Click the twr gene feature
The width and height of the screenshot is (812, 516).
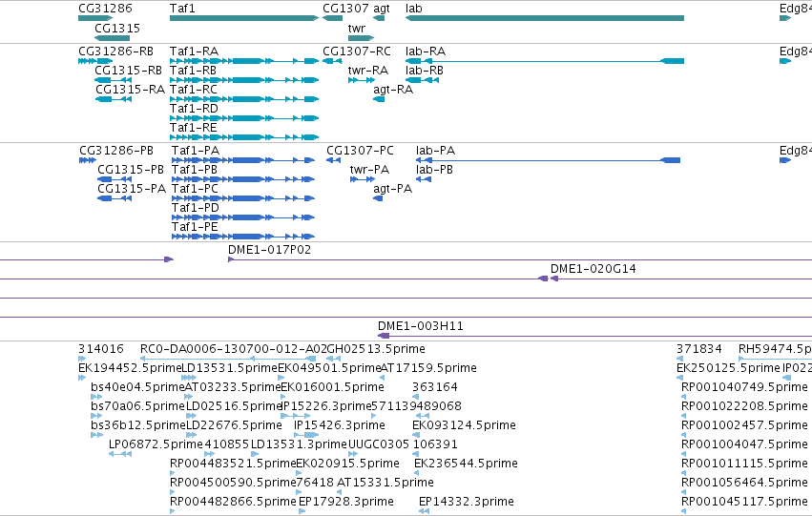[x=361, y=38]
